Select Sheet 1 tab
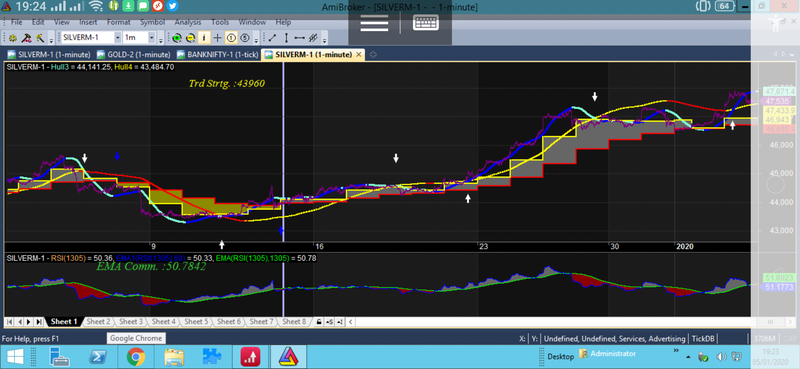800x369 pixels. tap(64, 322)
